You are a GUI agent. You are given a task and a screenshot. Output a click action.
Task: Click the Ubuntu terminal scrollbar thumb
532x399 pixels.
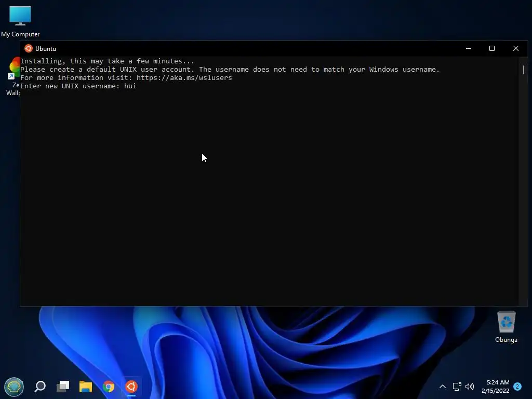(x=524, y=70)
